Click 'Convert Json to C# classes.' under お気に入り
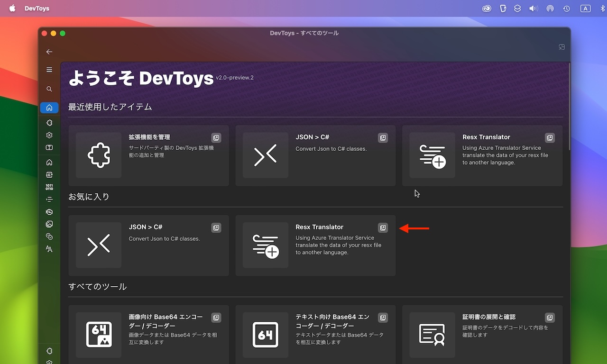Viewport: 607px width, 364px height. (x=164, y=239)
